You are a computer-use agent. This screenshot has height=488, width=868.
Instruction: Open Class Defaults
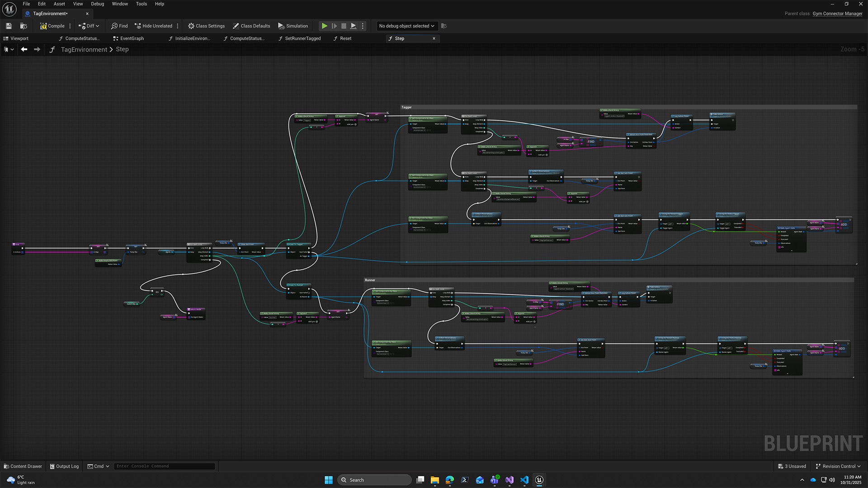click(x=251, y=26)
